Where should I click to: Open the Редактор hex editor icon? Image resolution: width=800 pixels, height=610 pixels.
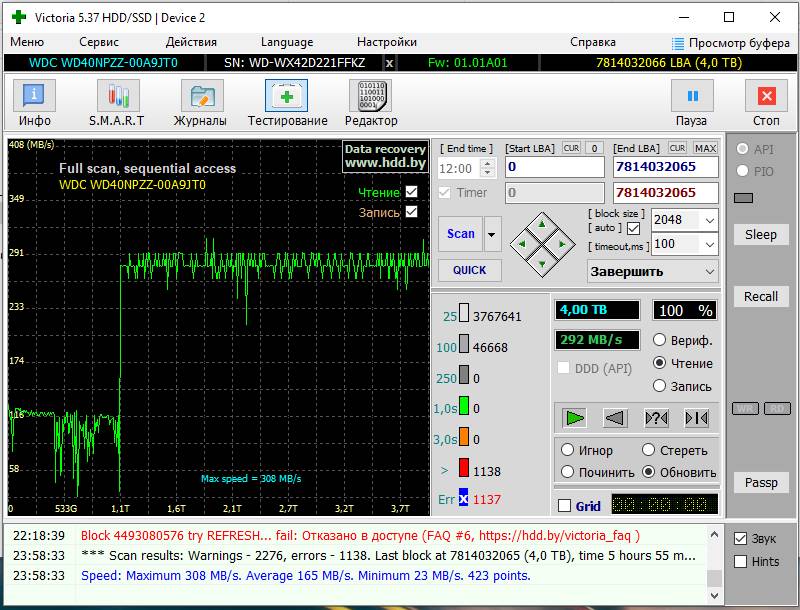coord(370,97)
